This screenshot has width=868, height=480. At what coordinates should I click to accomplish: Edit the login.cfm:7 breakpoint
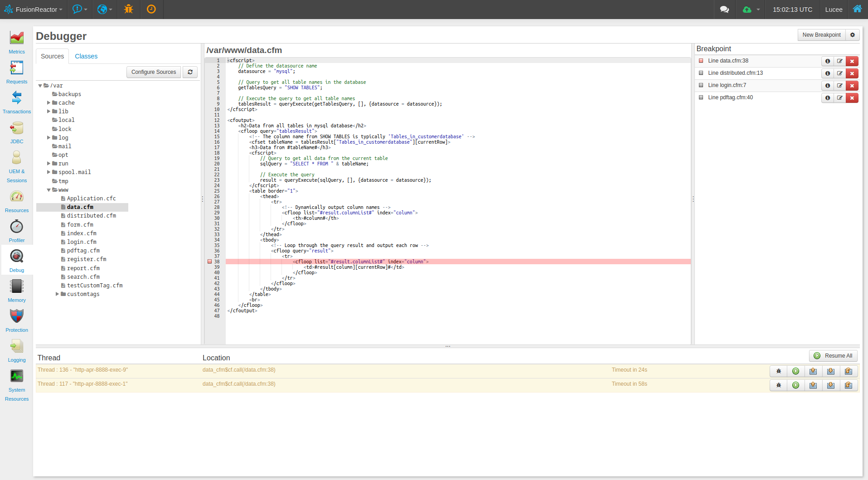840,86
